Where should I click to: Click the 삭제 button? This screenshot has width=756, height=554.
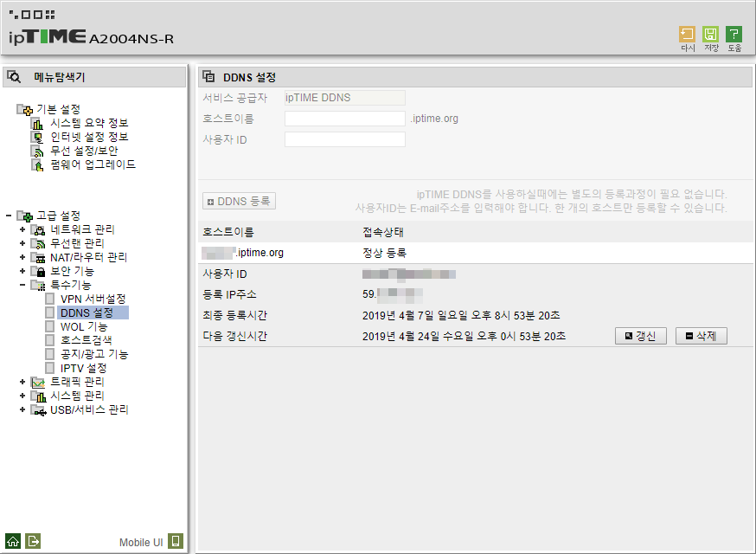tap(702, 336)
